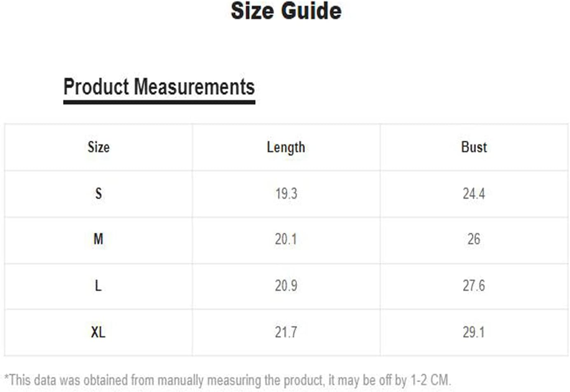570x392 pixels.
Task: Click the 27.6 bust value
Action: coord(474,285)
